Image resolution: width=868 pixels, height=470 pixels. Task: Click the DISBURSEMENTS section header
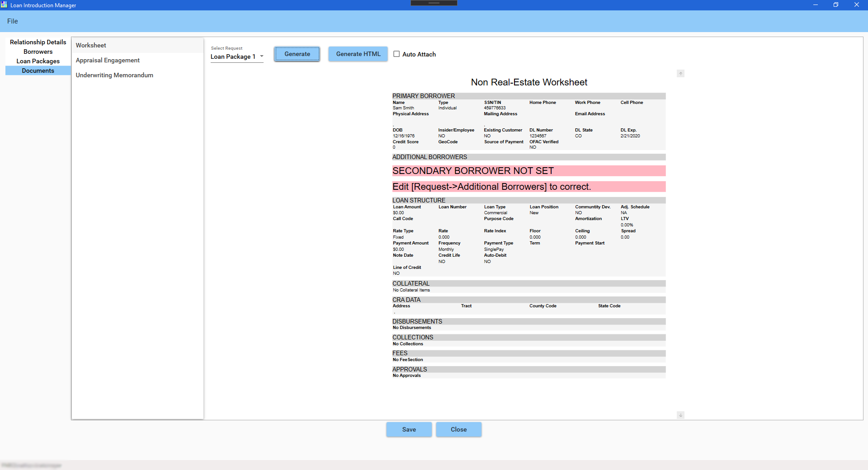point(529,321)
